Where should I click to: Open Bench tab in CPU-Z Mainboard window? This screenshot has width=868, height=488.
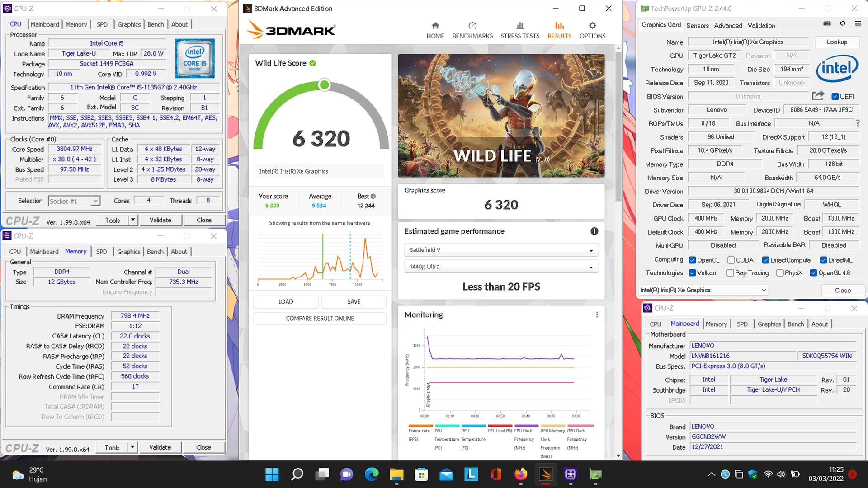click(796, 324)
